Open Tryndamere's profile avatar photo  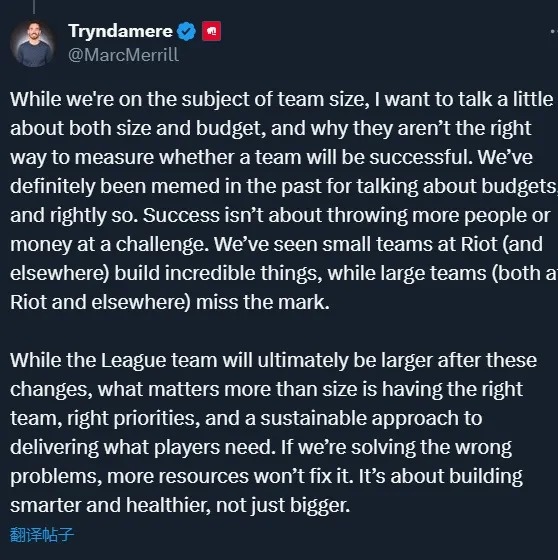(x=33, y=44)
